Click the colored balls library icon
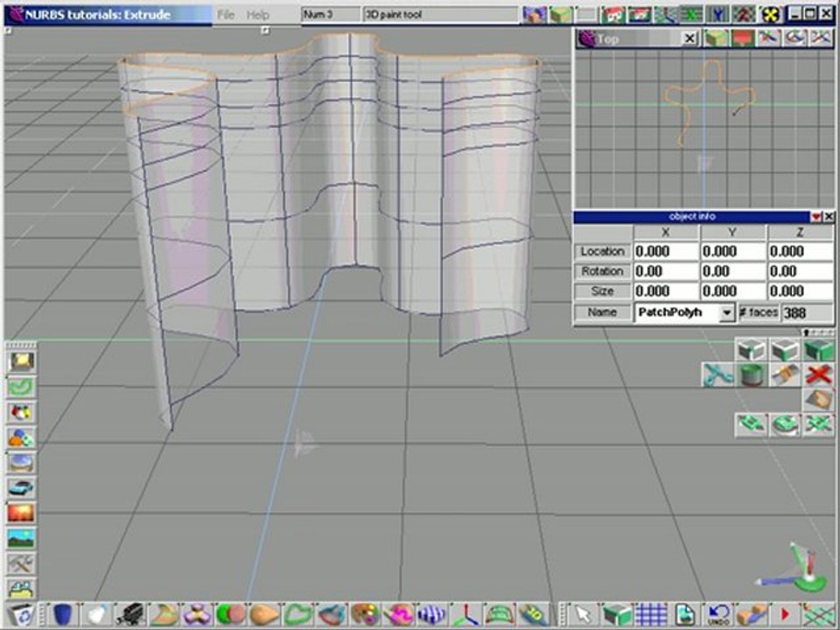This screenshot has height=630, width=840. coord(21,437)
